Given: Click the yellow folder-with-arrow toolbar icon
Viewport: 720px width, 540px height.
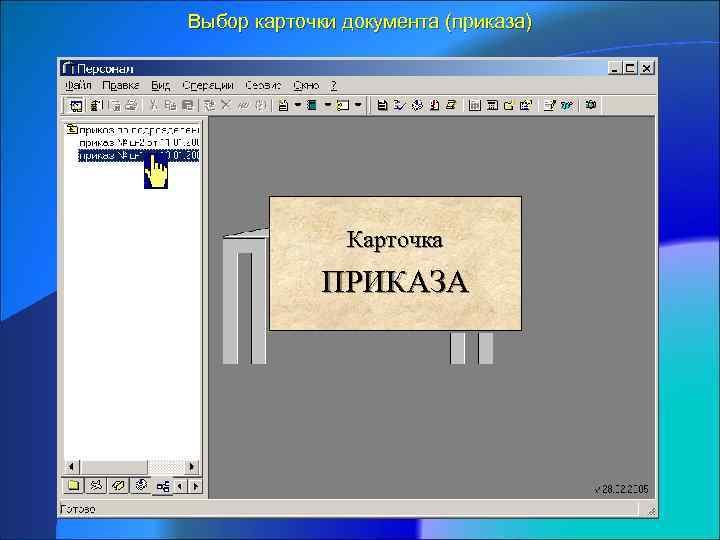Looking at the screenshot, I should tap(509, 106).
